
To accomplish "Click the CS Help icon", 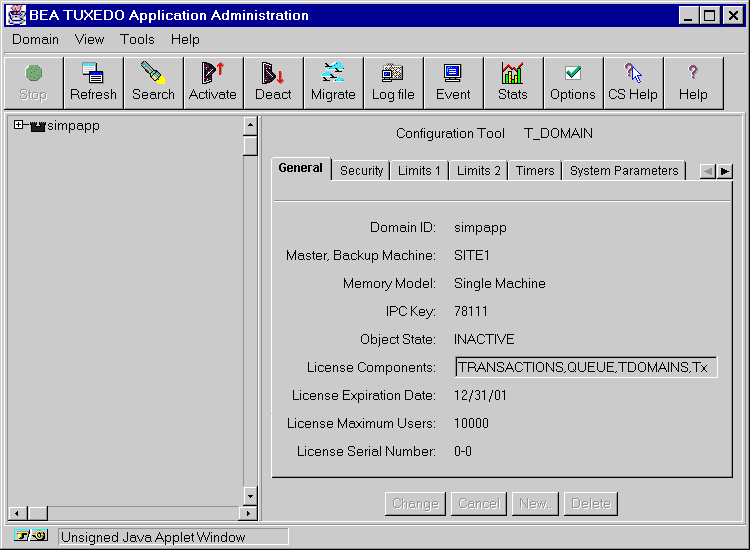I will coord(634,83).
